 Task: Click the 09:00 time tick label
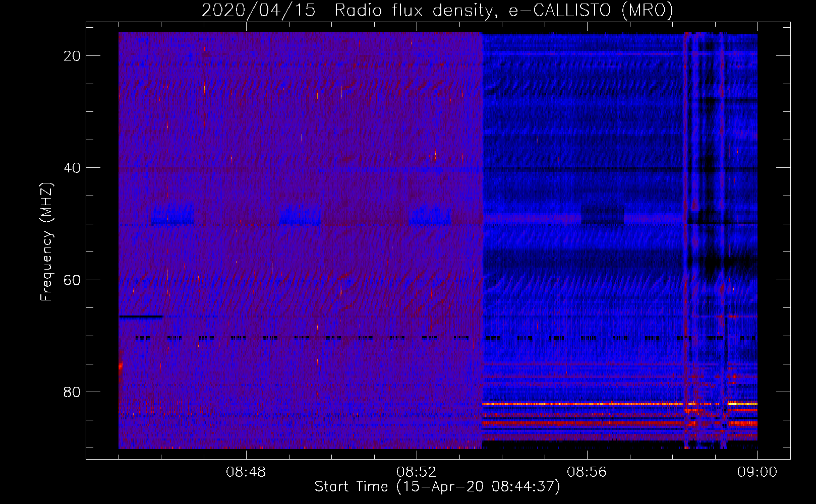[x=757, y=472]
